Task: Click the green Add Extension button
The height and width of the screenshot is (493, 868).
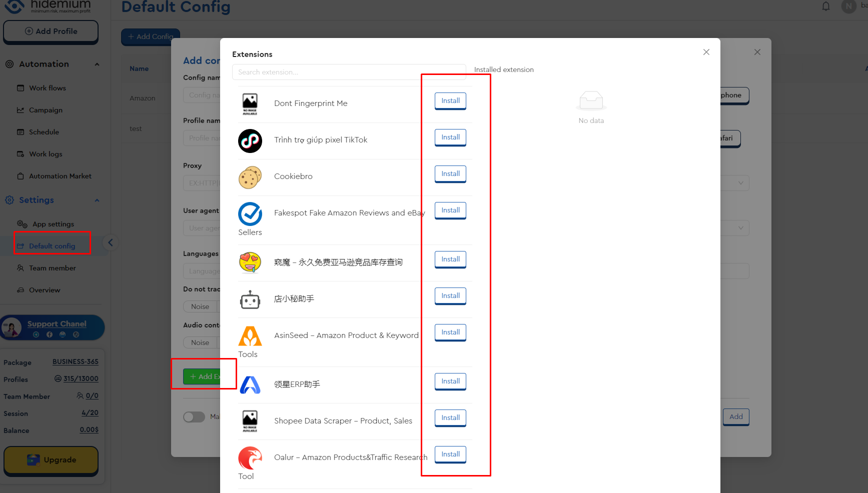Action: [202, 376]
